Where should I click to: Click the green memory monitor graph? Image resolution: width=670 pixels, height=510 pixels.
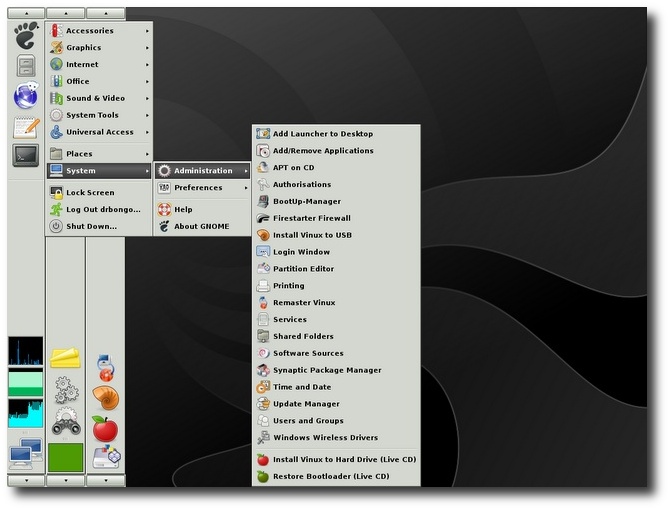(26, 383)
